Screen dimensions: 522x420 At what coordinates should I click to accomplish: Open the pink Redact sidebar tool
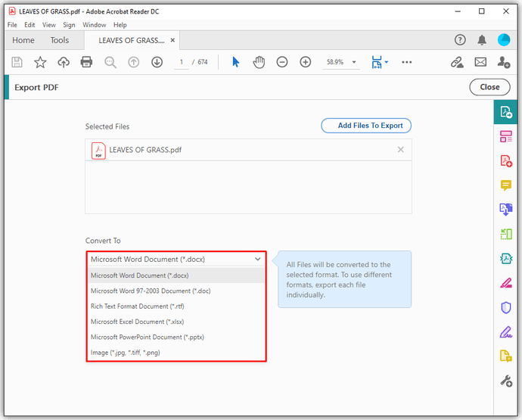(x=505, y=283)
